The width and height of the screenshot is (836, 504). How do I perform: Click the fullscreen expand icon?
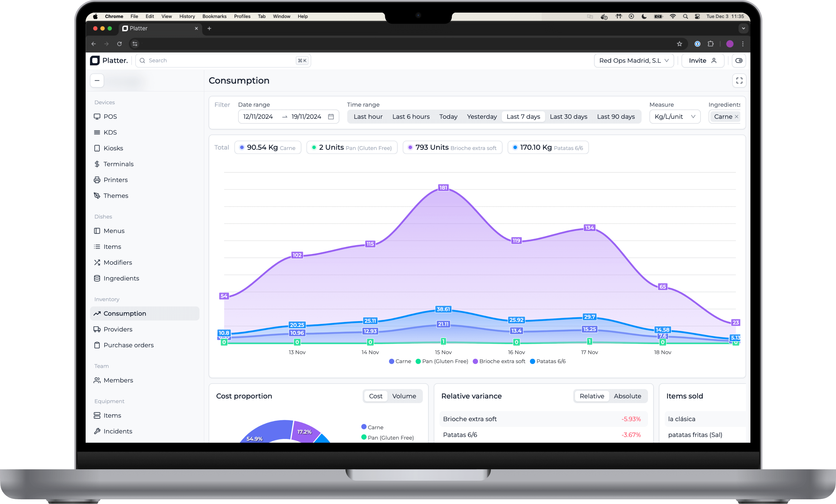tap(739, 81)
